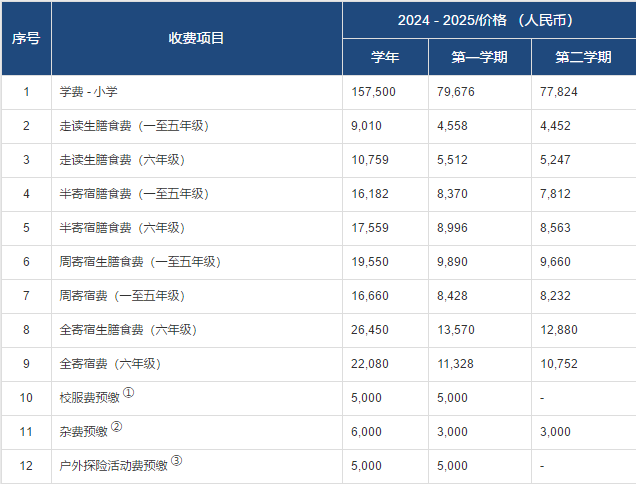Viewport: 636px width, 484px height.
Task: Click the 走读生膳食费（六年级）item
Action: pos(123,160)
